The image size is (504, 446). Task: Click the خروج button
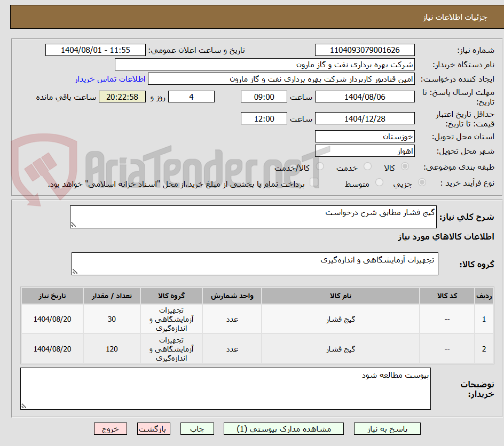pyautogui.click(x=111, y=428)
